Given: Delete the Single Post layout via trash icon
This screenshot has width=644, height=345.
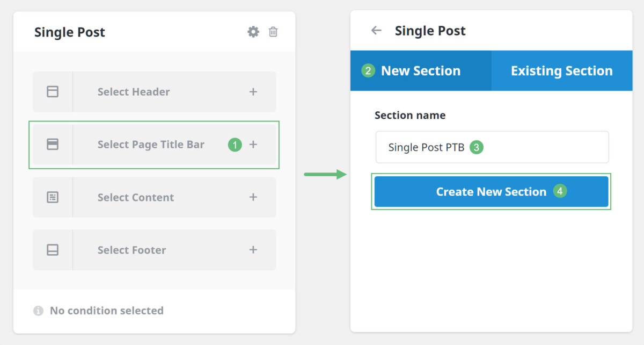Looking at the screenshot, I should click(273, 32).
